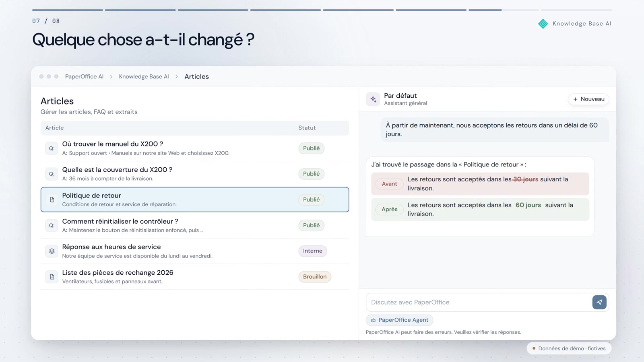644x362 pixels.
Task: Click the Q: icon for X200 manual article
Action: point(52,148)
